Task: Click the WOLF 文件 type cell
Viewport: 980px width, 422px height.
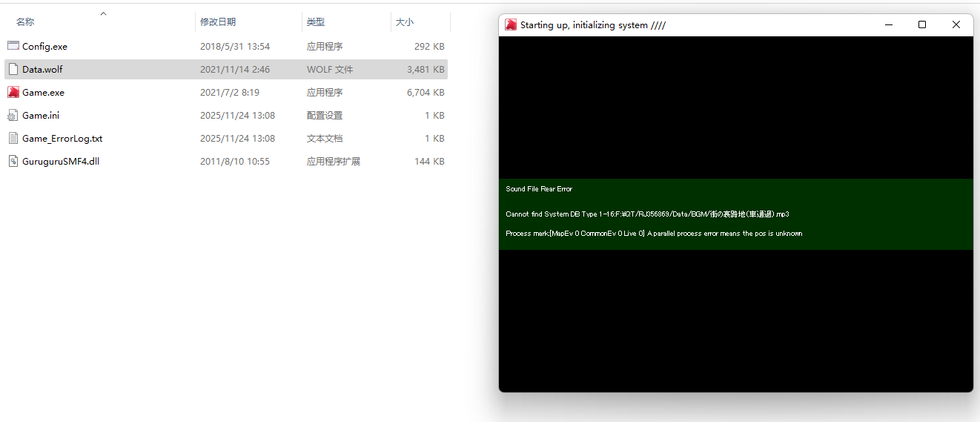Action: pyautogui.click(x=330, y=69)
